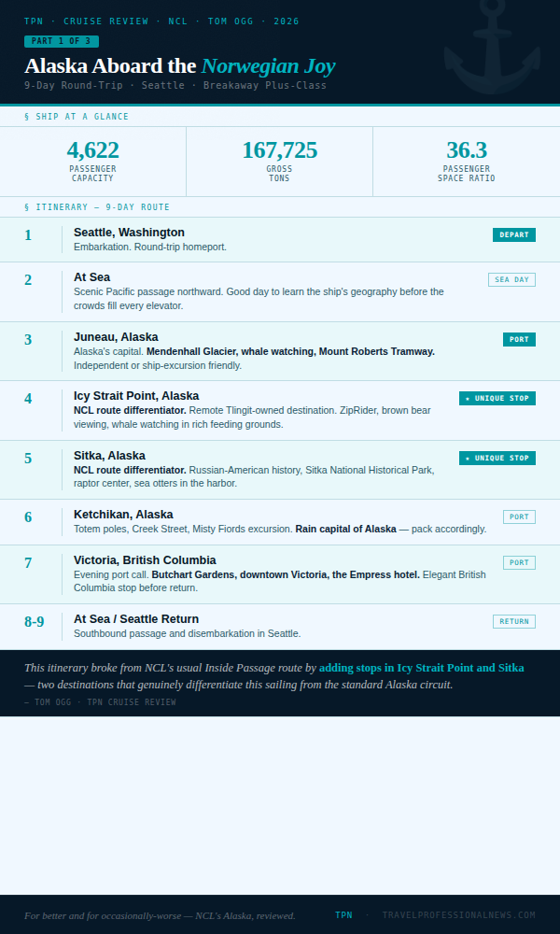This screenshot has width=560, height=934.
Task: Click the Rain capital of Alaska text
Action: [345, 529]
